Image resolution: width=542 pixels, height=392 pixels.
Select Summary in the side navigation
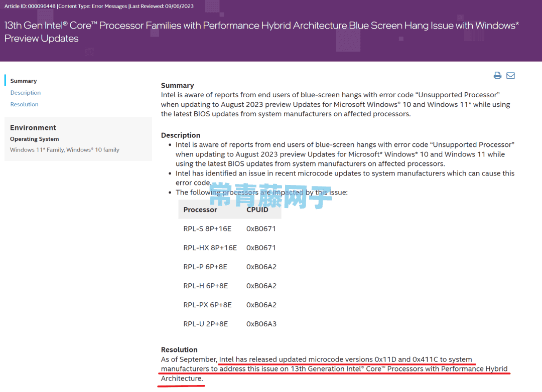(24, 81)
